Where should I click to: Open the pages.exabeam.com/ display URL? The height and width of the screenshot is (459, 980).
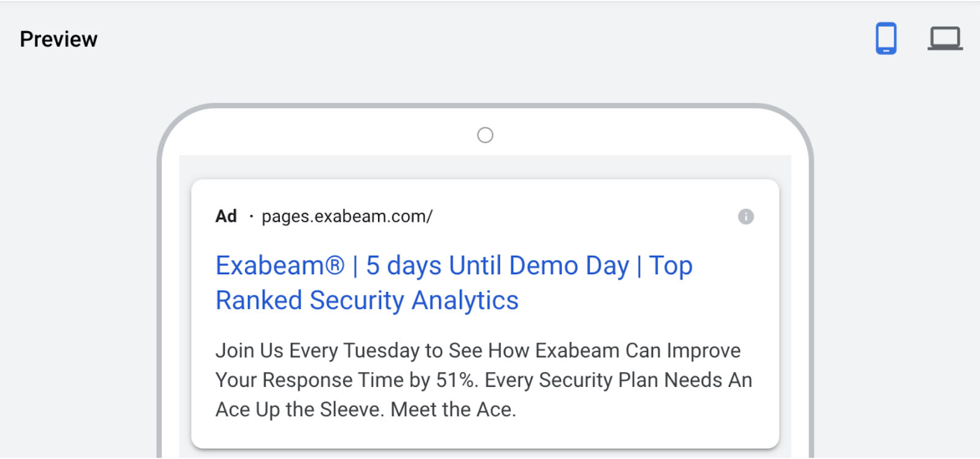point(347,217)
